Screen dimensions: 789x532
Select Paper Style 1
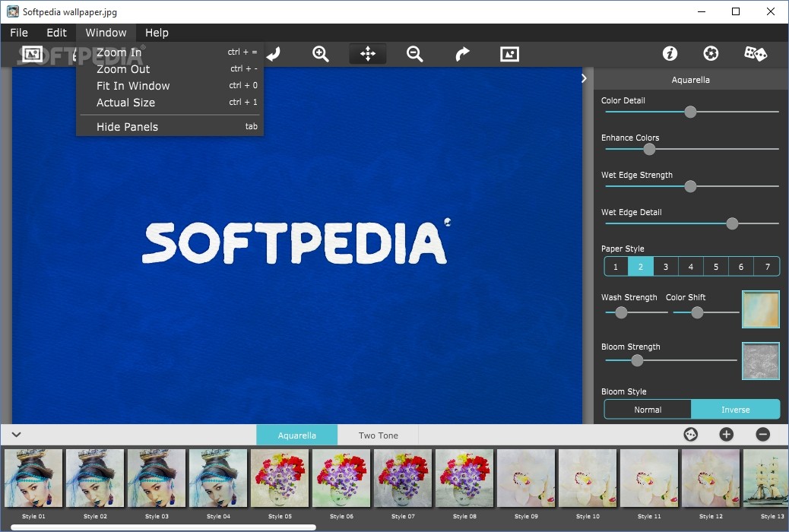pyautogui.click(x=616, y=267)
